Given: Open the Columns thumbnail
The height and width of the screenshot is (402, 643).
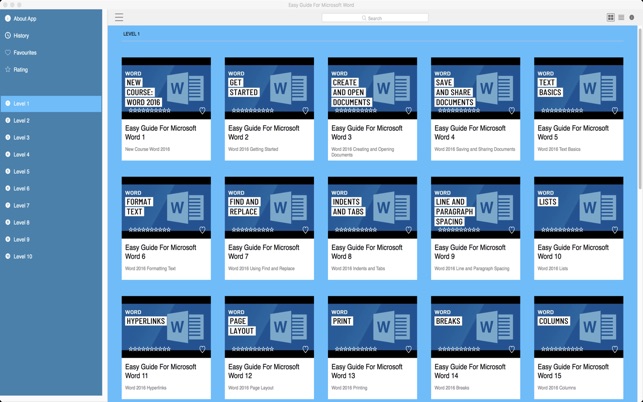Looking at the screenshot, I should click(579, 327).
